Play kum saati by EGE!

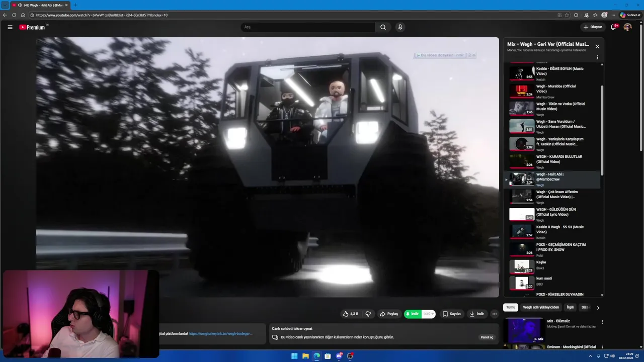[x=552, y=283]
